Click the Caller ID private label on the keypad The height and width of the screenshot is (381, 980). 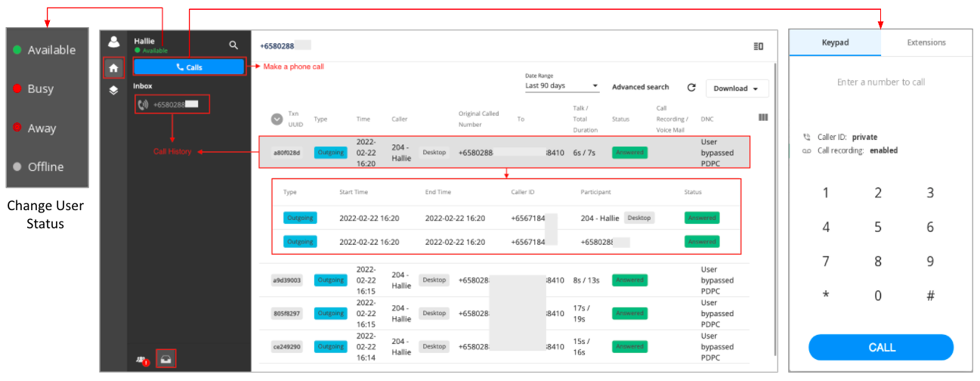pos(847,138)
